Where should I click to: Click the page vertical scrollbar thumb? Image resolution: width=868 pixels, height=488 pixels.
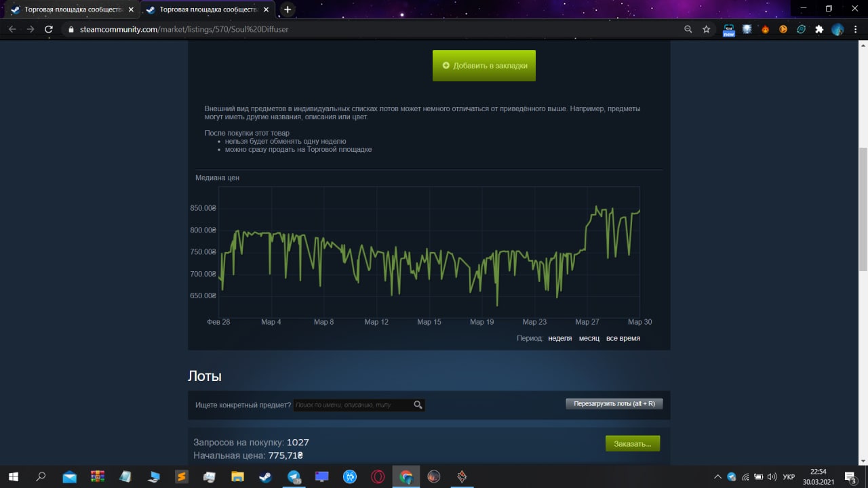pyautogui.click(x=863, y=209)
